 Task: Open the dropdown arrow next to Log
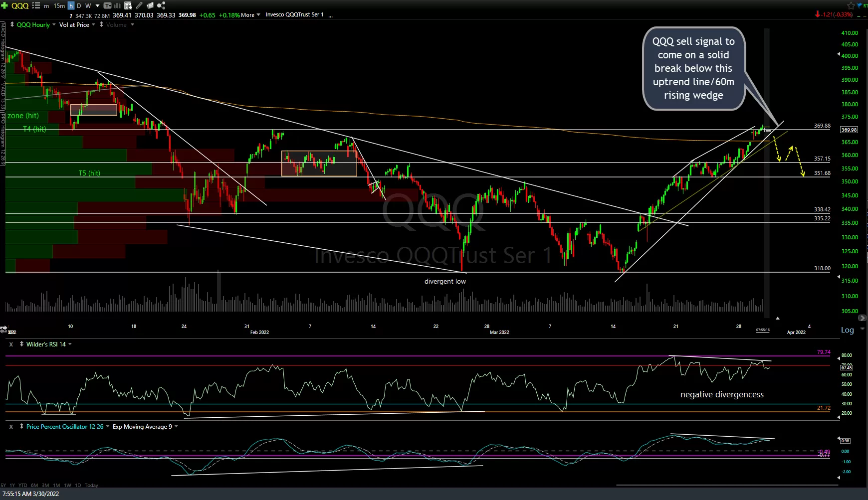tap(863, 330)
